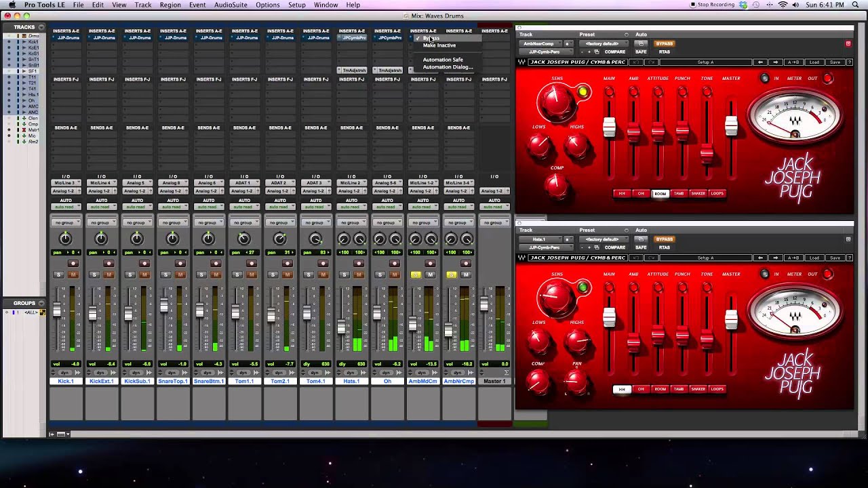Viewport: 868px width, 488px height.
Task: Record-enable the Tom1.1 track
Action: point(252,264)
